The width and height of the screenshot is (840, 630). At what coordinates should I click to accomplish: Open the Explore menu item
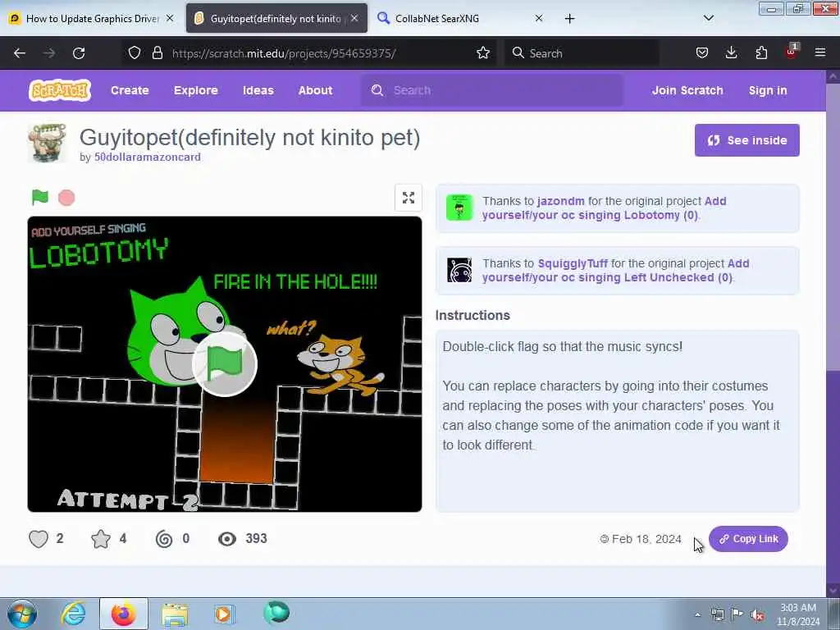(195, 90)
